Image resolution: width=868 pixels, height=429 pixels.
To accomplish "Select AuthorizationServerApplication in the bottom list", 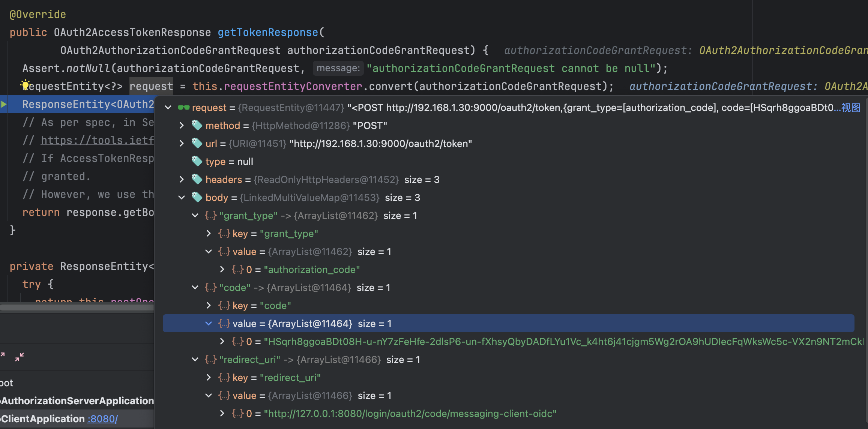I will pyautogui.click(x=77, y=400).
